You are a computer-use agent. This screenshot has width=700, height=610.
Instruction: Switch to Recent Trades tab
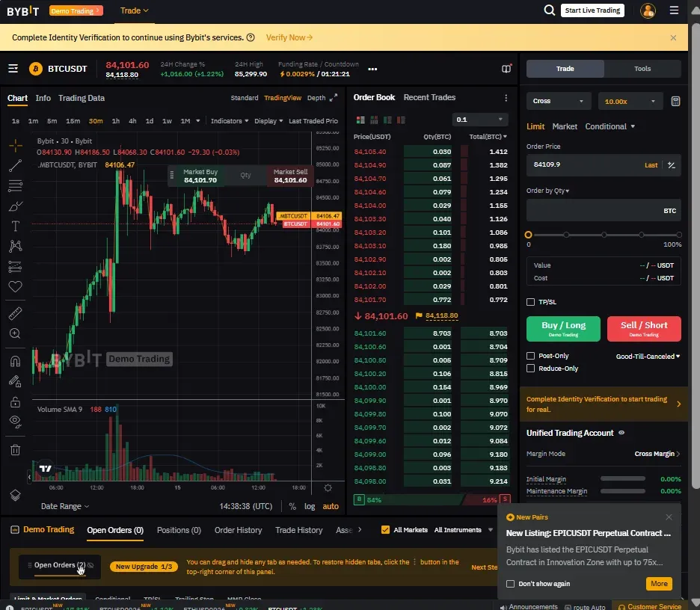pyautogui.click(x=429, y=97)
